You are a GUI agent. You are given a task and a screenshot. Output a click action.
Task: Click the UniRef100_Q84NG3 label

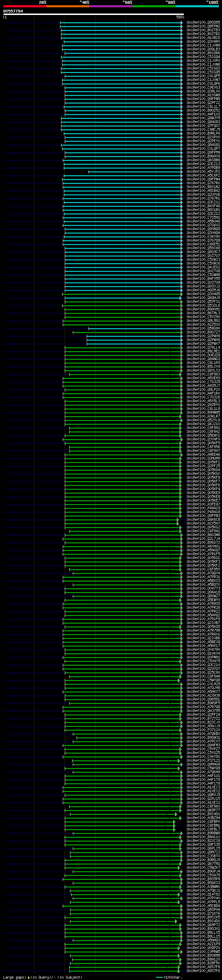coord(203,359)
